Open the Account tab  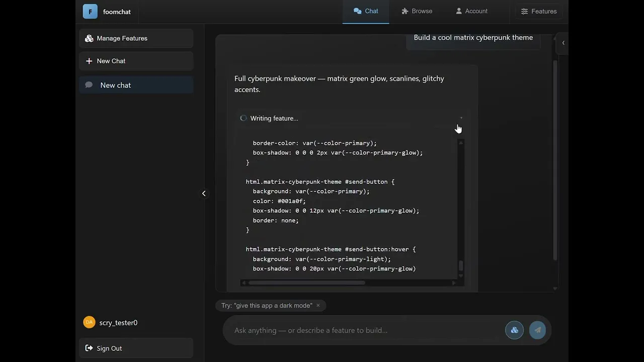(x=471, y=11)
